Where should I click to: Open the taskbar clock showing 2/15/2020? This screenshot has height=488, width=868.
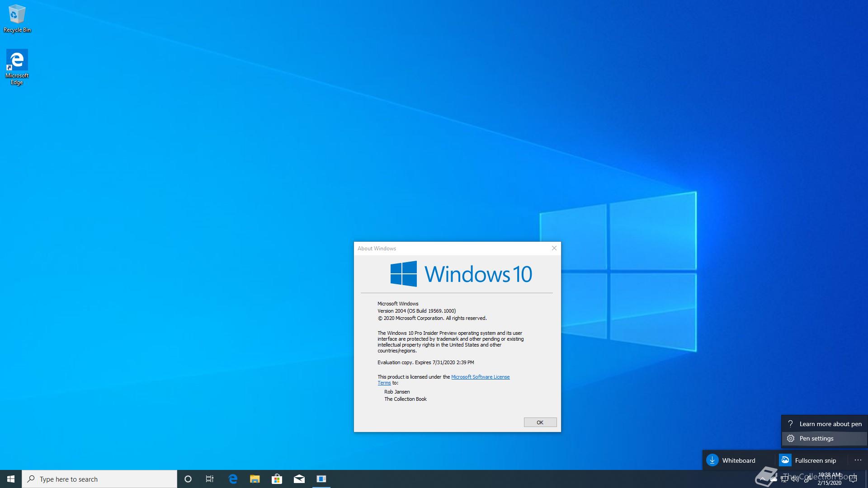[829, 479]
